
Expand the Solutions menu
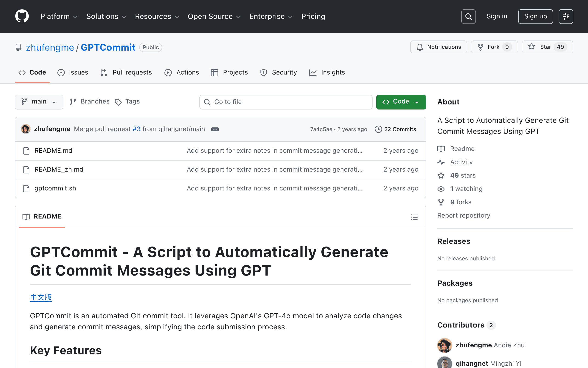[106, 16]
